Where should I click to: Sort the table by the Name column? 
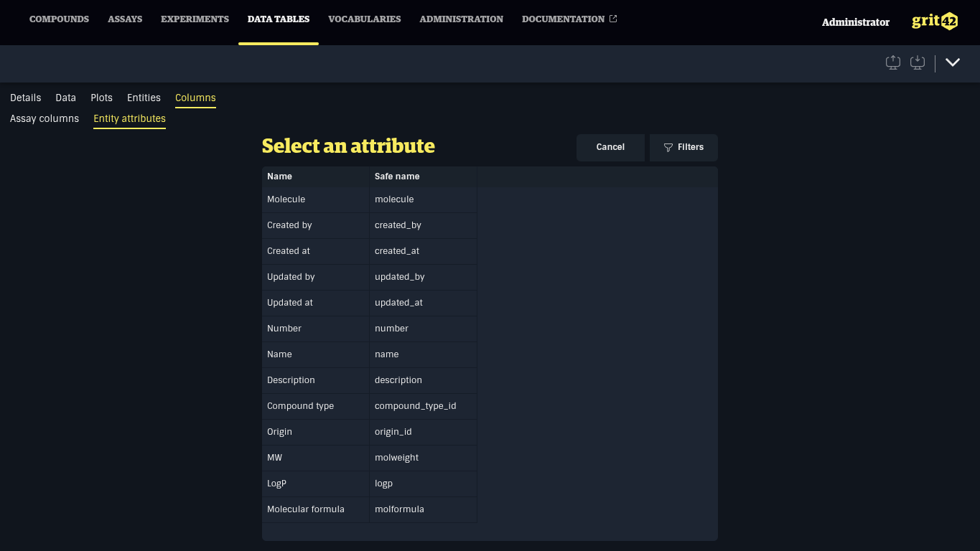tap(279, 176)
